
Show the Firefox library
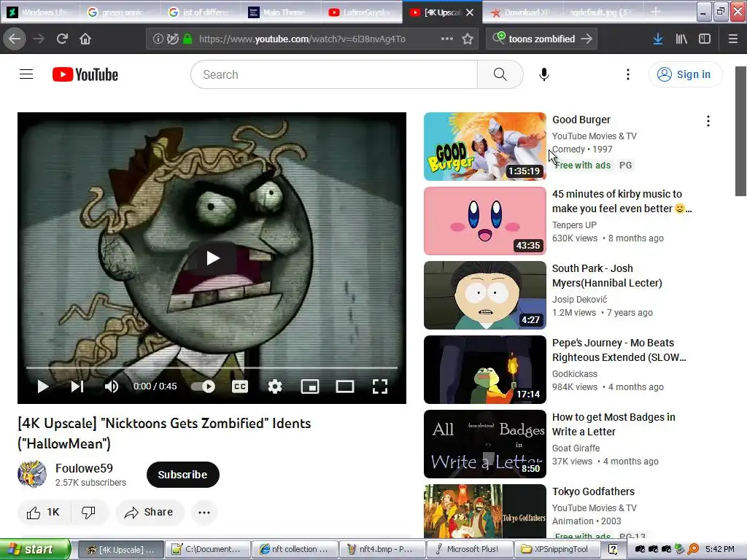[681, 39]
